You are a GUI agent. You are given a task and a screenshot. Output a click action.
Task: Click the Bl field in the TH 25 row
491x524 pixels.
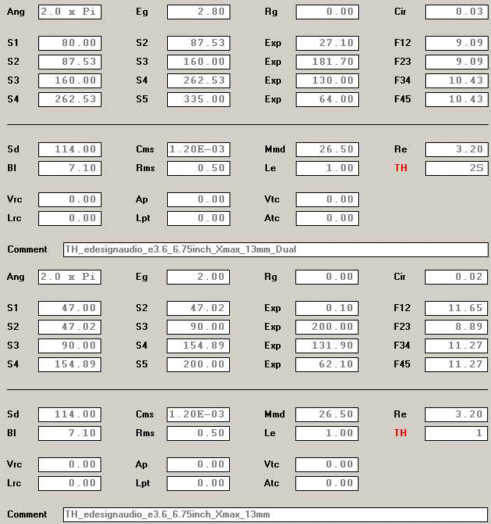70,168
